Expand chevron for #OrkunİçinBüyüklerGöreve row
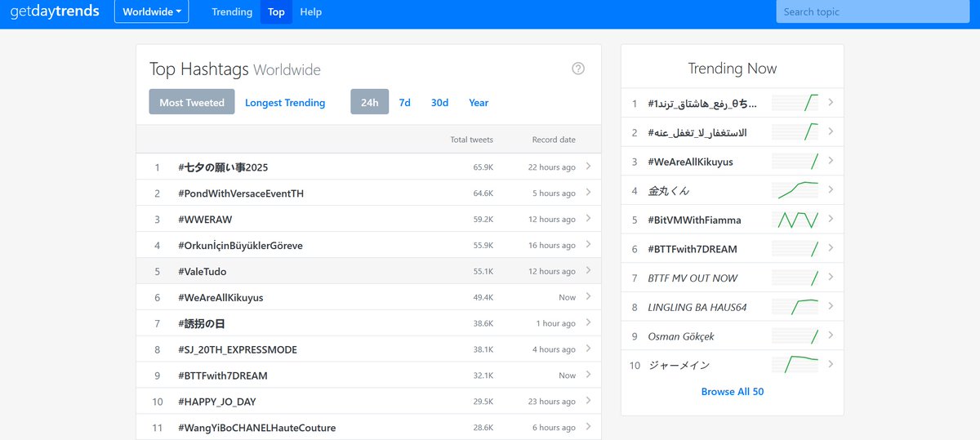 tap(589, 245)
